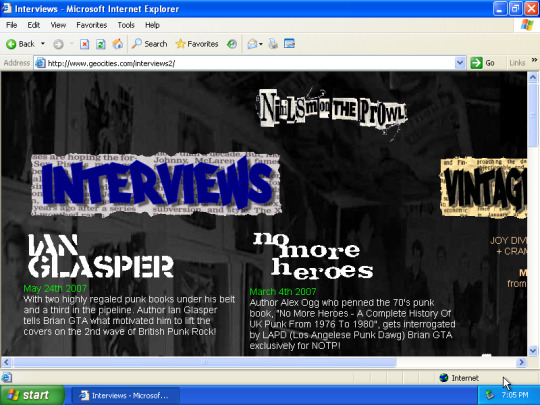Screen dimensions: 540x405
Task: Open the Search pane
Action: [149, 44]
